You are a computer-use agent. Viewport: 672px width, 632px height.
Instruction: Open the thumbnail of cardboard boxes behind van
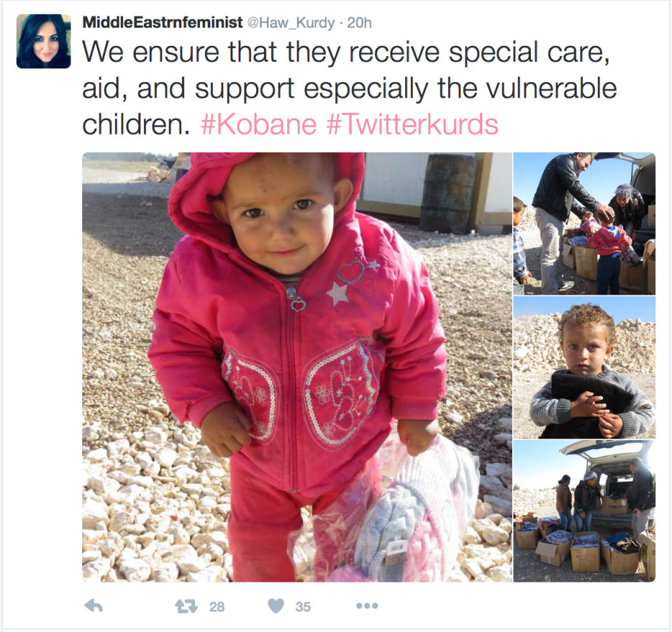[x=584, y=511]
